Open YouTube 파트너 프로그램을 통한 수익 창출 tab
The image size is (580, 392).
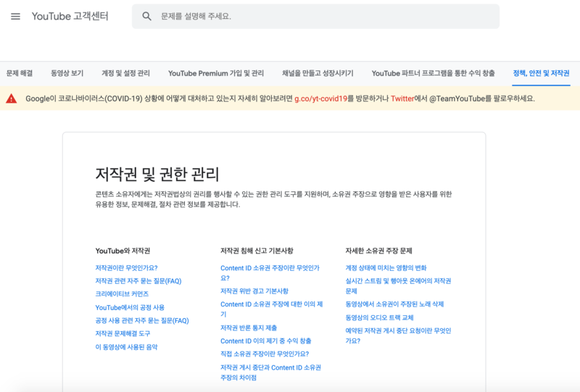pyautogui.click(x=433, y=73)
